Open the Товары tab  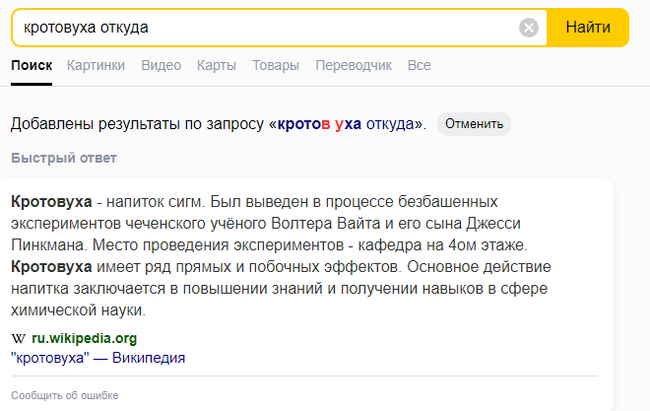pyautogui.click(x=276, y=66)
